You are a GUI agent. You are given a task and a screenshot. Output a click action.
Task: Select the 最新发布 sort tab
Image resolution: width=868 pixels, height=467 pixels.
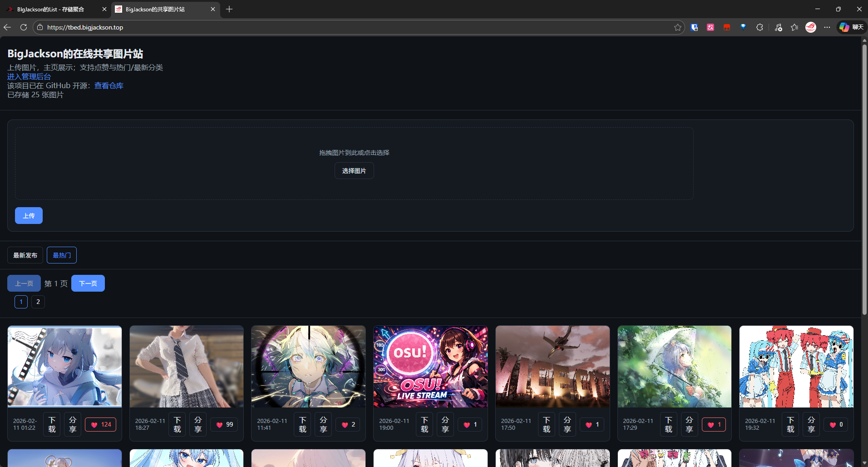point(25,255)
